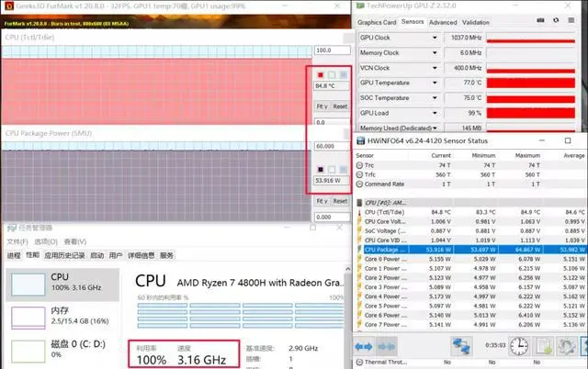Click Fit y button for temperature graph
Viewport: 588px width, 369px height.
pos(322,106)
